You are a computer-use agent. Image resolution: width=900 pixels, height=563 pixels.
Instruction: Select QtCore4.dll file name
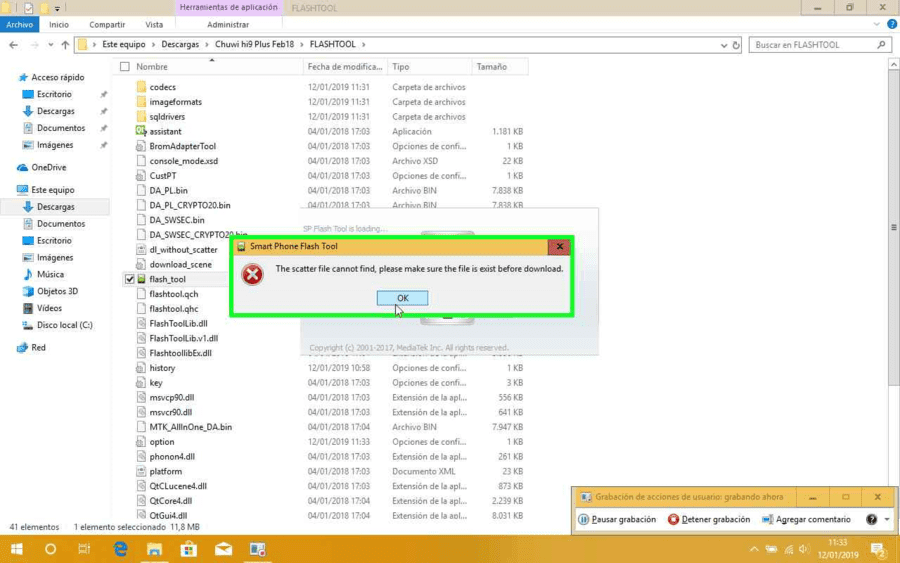(170, 501)
